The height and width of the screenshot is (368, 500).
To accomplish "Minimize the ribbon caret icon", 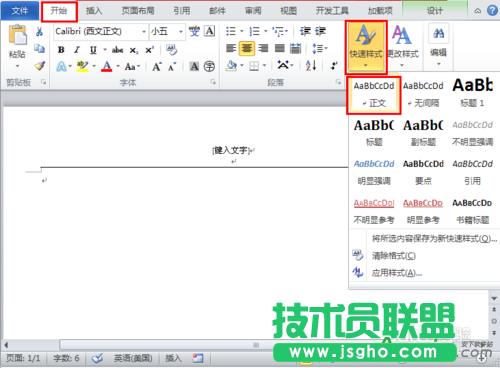I will (478, 11).
